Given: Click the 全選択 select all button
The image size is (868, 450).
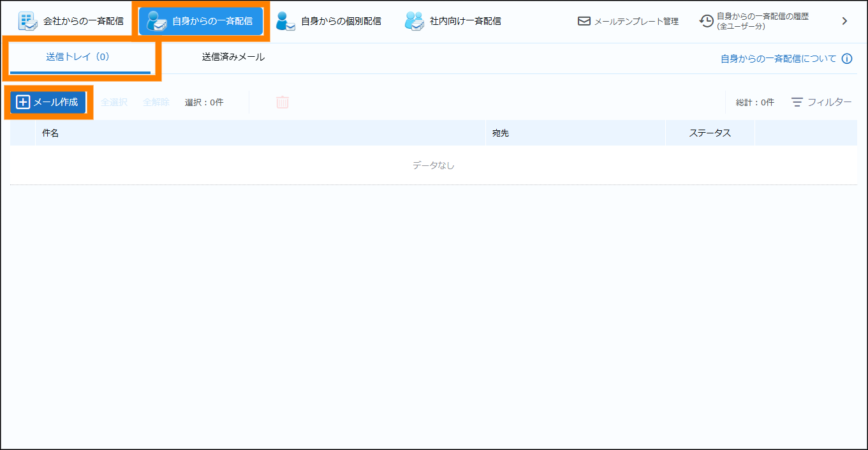Looking at the screenshot, I should [x=114, y=102].
